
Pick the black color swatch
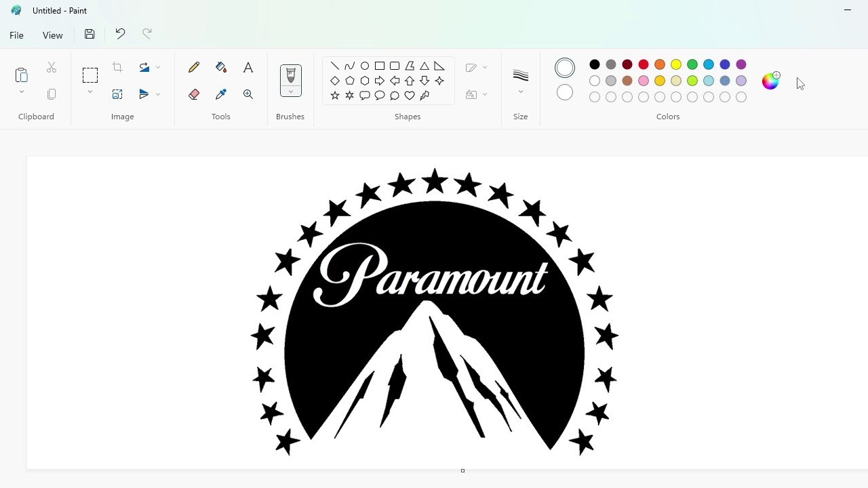click(595, 64)
